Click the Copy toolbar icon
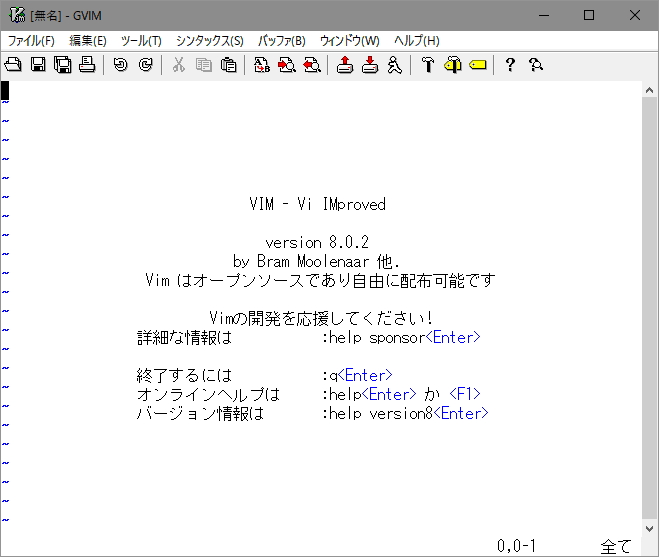Viewport: 659px width, 557px height. point(203,65)
